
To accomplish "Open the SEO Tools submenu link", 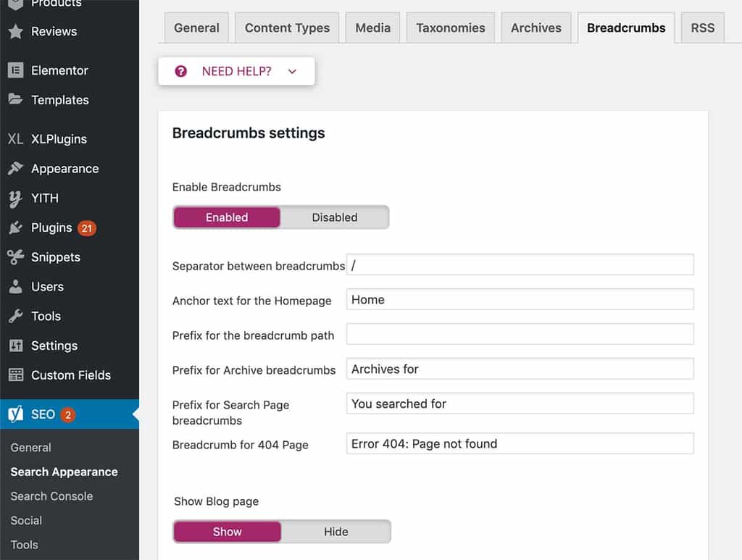I will tap(25, 545).
